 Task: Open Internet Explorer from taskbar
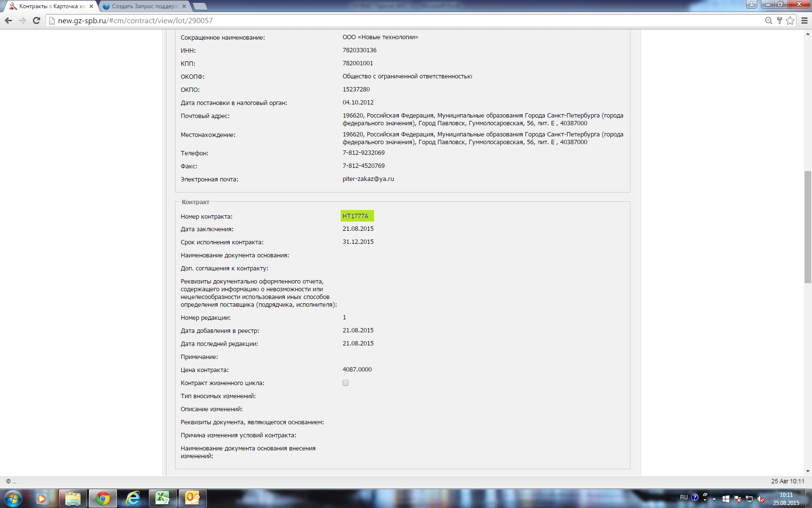pyautogui.click(x=132, y=498)
